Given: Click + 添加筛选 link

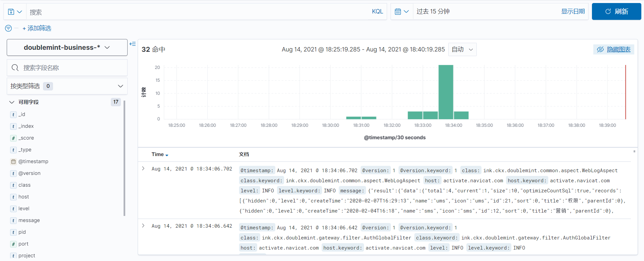Looking at the screenshot, I should [x=37, y=28].
